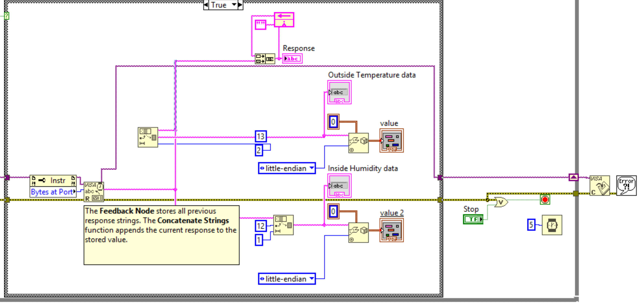The width and height of the screenshot is (644, 306).
Task: Select the value 2 cluster indicator
Action: click(x=391, y=230)
